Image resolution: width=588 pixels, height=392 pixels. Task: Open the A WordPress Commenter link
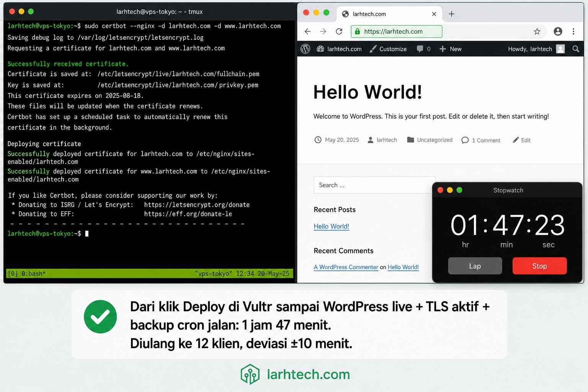346,267
